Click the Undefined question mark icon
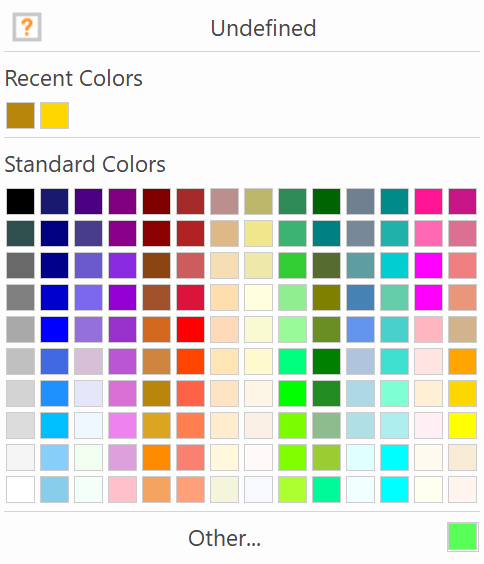Image resolution: width=484 pixels, height=564 pixels. coord(27,27)
